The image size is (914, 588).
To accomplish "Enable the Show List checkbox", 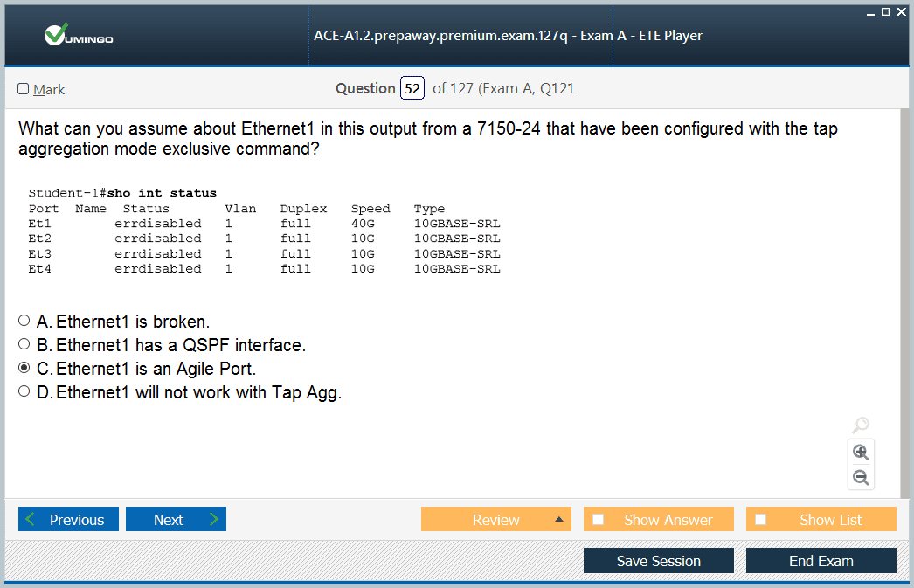I will [761, 519].
